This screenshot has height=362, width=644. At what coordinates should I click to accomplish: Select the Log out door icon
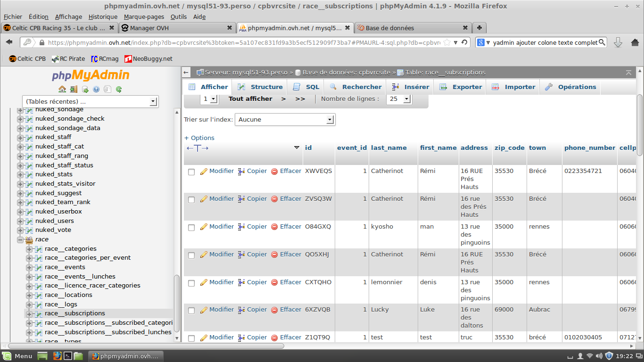click(74, 89)
